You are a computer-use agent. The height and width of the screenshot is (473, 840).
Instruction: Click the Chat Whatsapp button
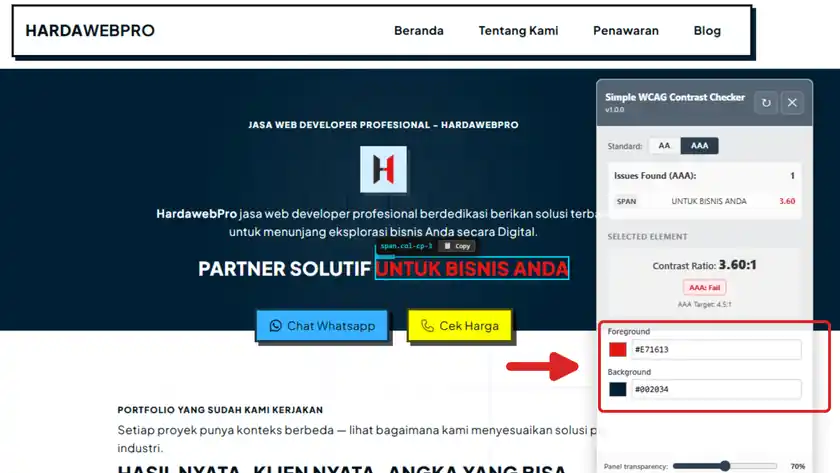click(322, 326)
